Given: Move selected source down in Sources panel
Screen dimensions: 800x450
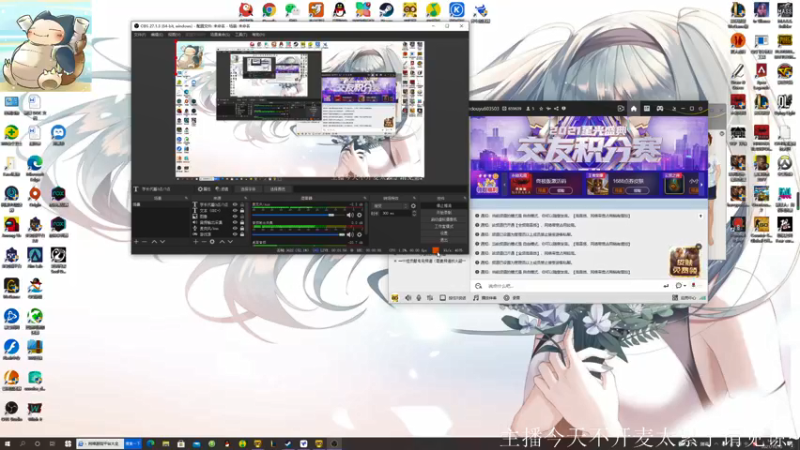Looking at the screenshot, I should coord(230,241).
